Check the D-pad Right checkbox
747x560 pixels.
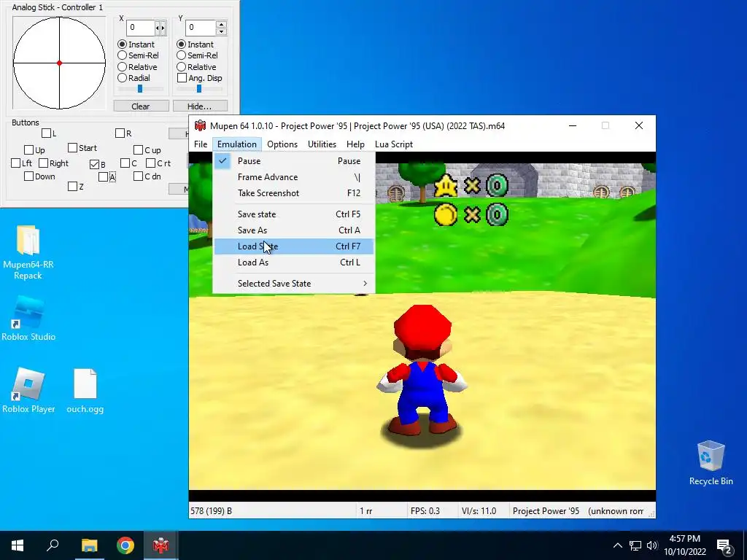pos(43,163)
